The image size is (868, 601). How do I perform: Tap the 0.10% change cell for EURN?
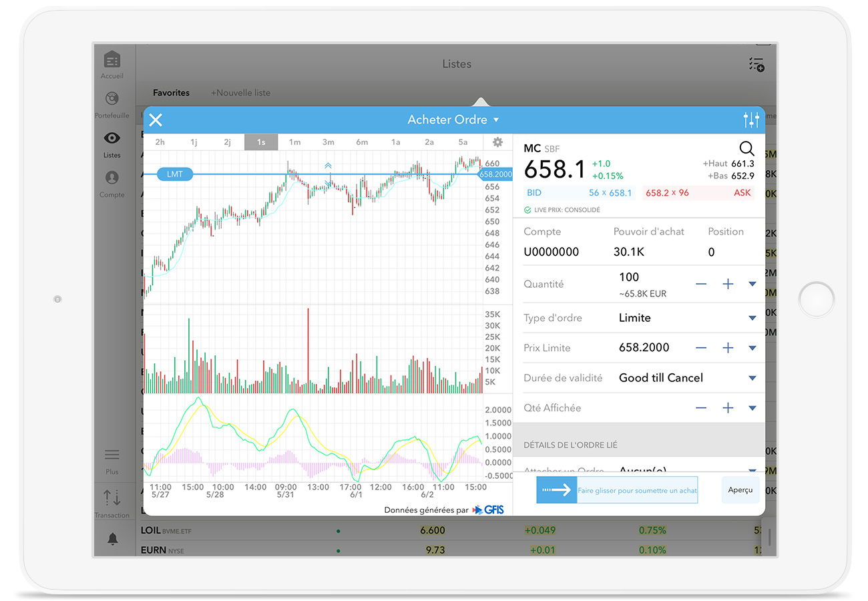pyautogui.click(x=652, y=550)
